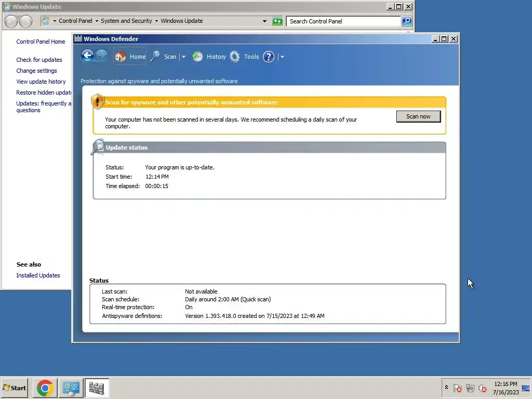The height and width of the screenshot is (399, 532).
Task: Click the Show desktop icon in tray
Action: tap(526, 388)
